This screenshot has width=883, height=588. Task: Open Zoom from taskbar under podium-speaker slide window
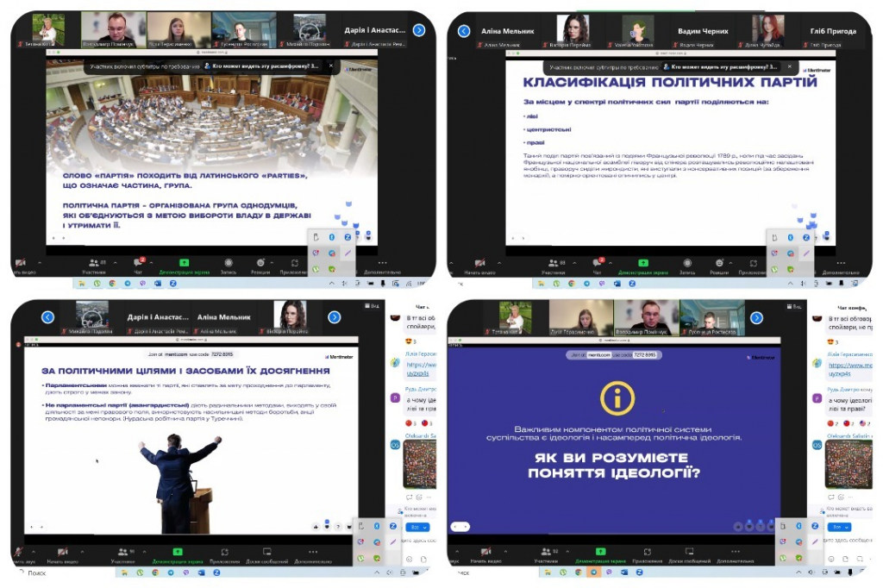coord(216,572)
